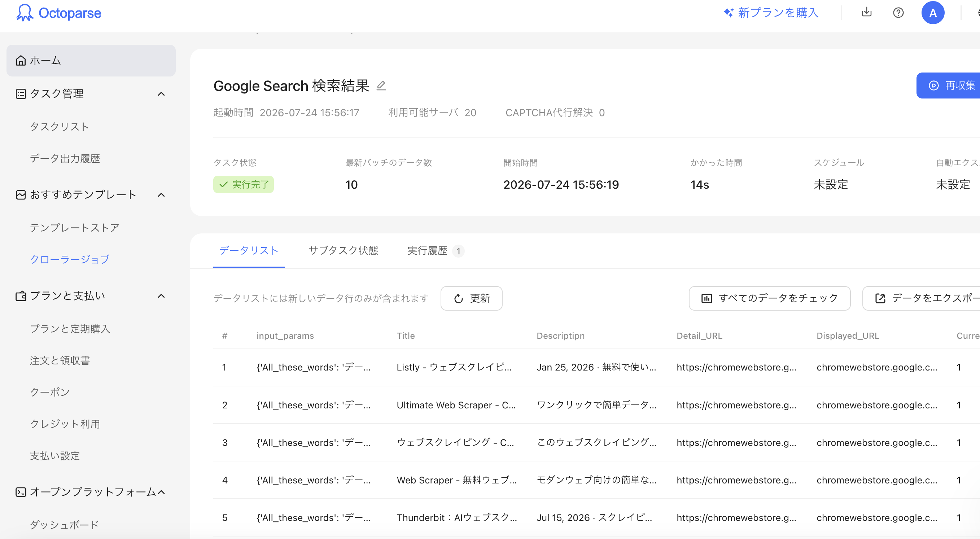Image resolution: width=980 pixels, height=539 pixels.
Task: Click the タスク管理 list icon
Action: [x=21, y=93]
